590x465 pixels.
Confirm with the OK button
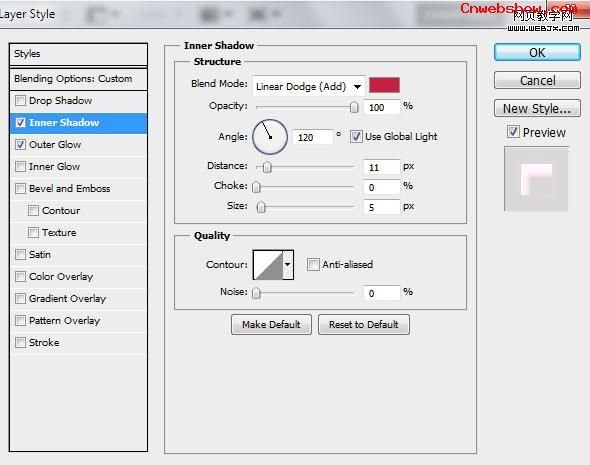point(537,52)
